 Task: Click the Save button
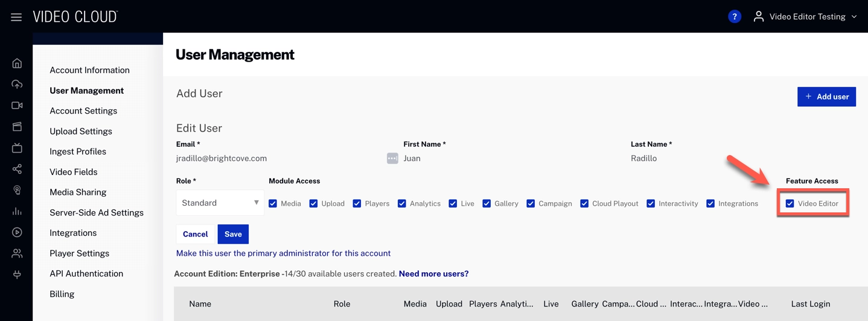(233, 234)
